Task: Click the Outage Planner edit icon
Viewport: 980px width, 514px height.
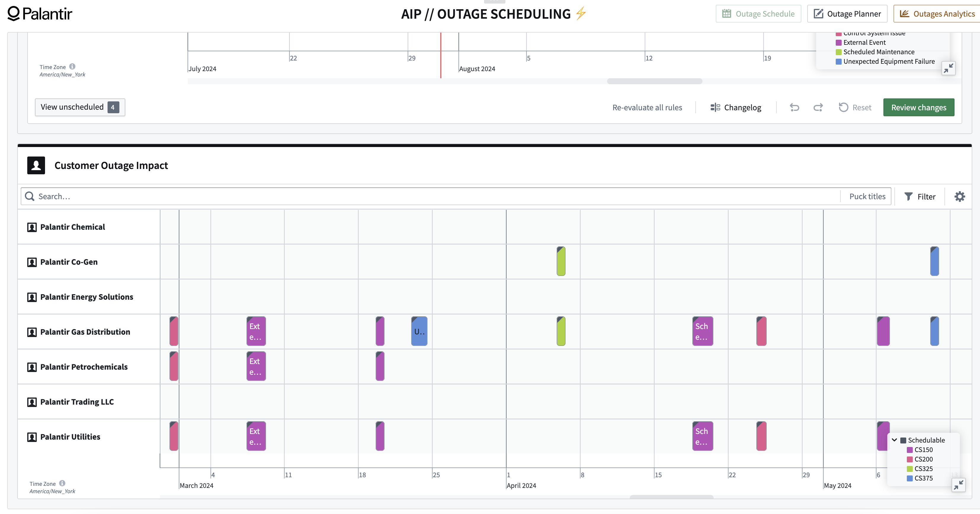Action: [x=818, y=14]
